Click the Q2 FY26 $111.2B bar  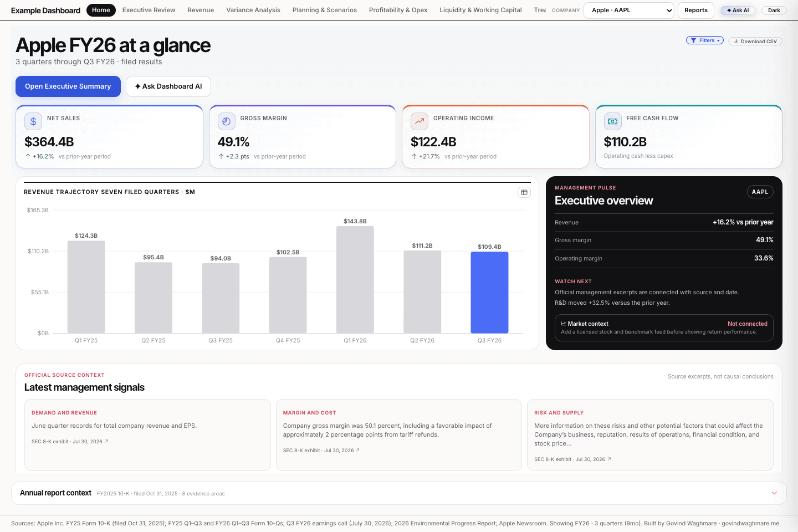click(422, 292)
